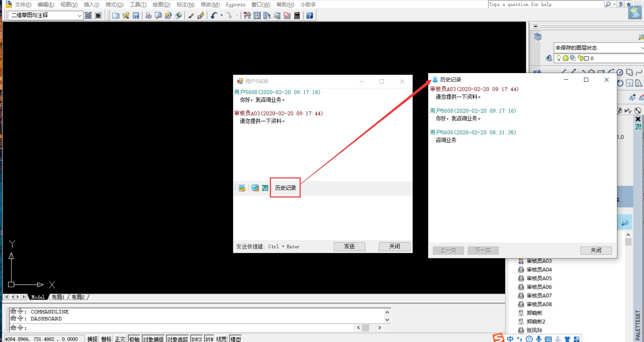The height and width of the screenshot is (342, 644).
Task: Switch to the 布局1 layout tab
Action: pos(58,297)
